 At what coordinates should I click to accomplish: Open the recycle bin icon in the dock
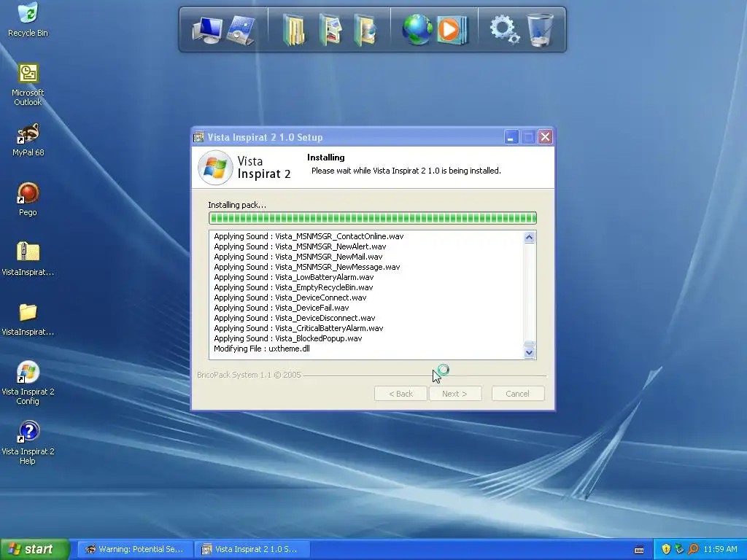pos(540,30)
